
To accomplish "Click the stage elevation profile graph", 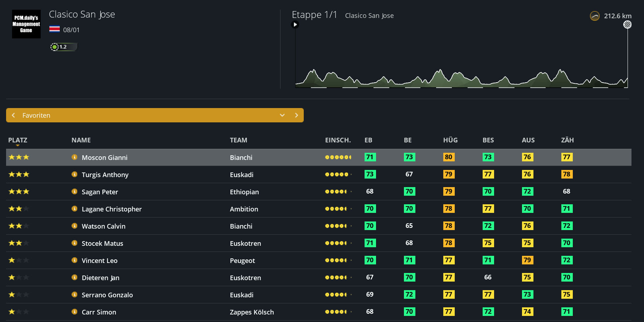I will coord(461,77).
